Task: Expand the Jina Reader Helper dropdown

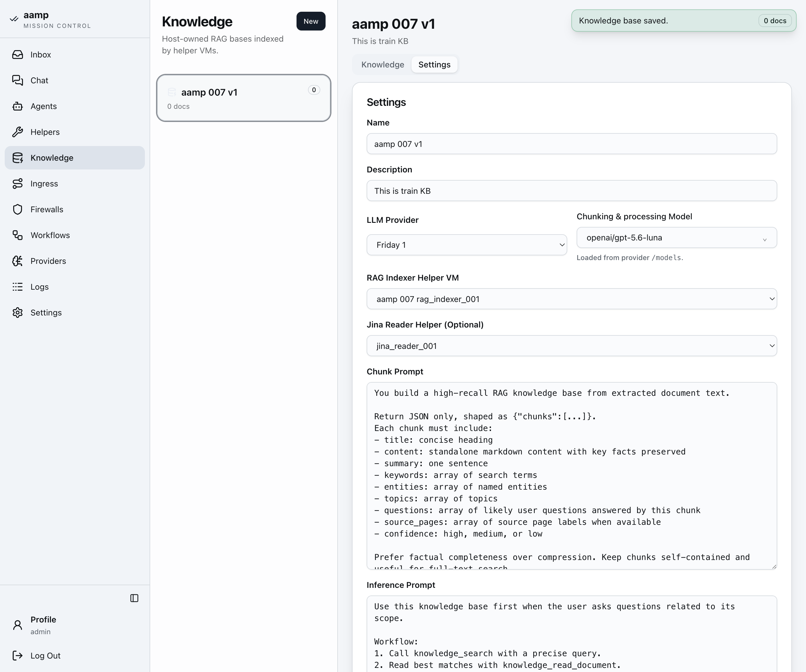Action: coord(571,346)
